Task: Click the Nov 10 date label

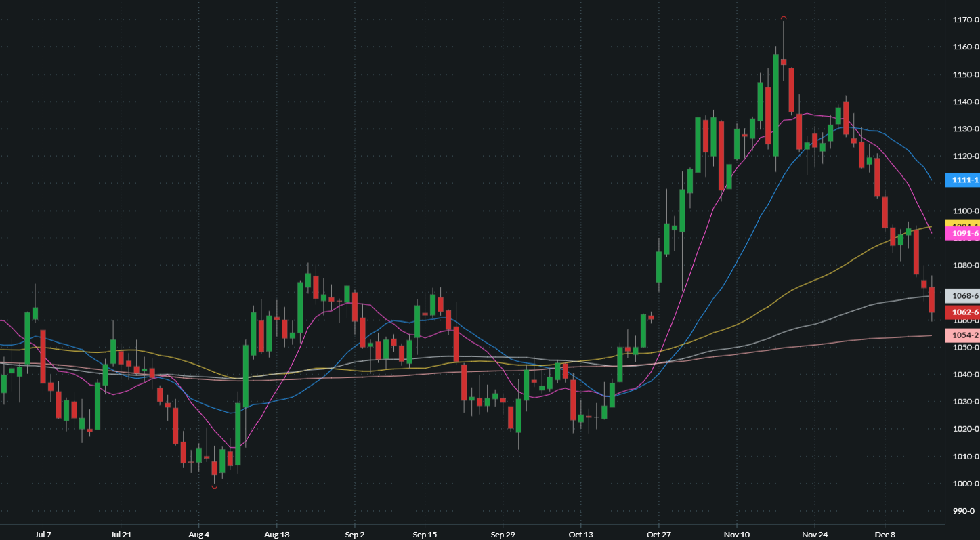Action: (x=737, y=534)
